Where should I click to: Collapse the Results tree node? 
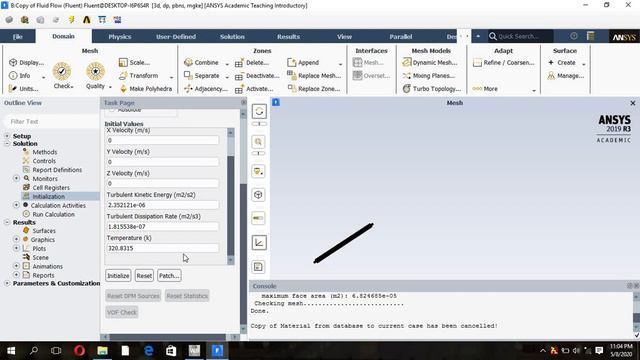7,222
